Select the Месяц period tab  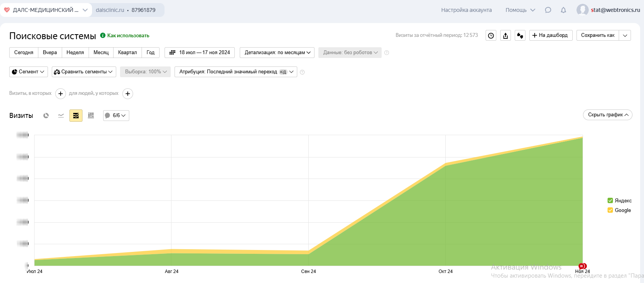[101, 53]
